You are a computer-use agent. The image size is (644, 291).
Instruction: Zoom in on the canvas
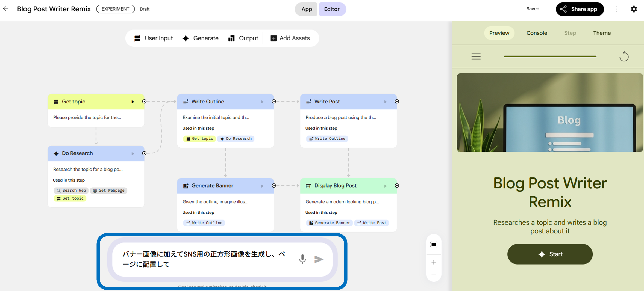[434, 262]
